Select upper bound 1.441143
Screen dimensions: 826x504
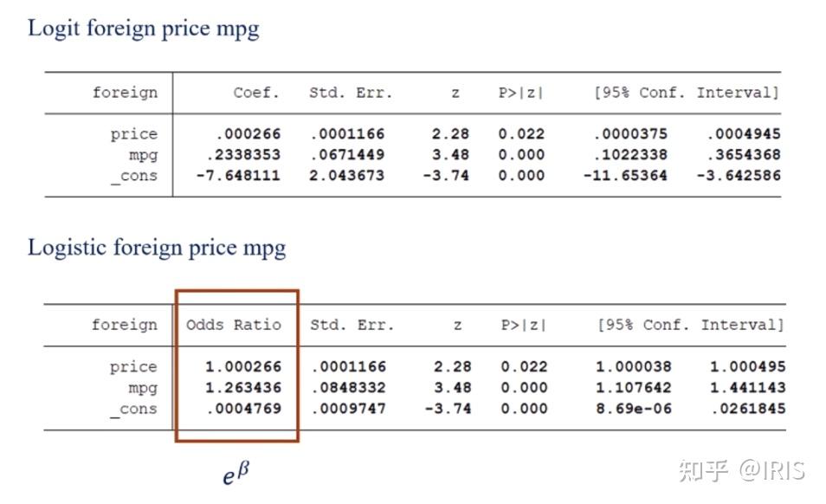(x=748, y=388)
